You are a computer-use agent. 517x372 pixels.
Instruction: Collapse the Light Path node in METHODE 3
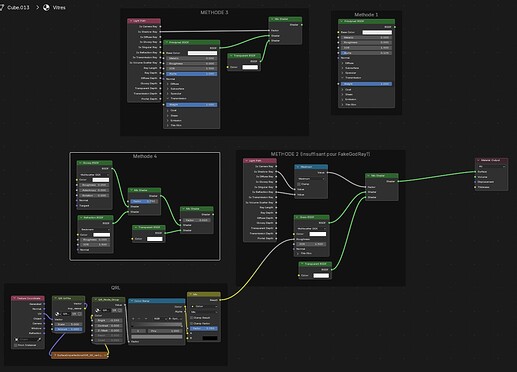[130, 21]
